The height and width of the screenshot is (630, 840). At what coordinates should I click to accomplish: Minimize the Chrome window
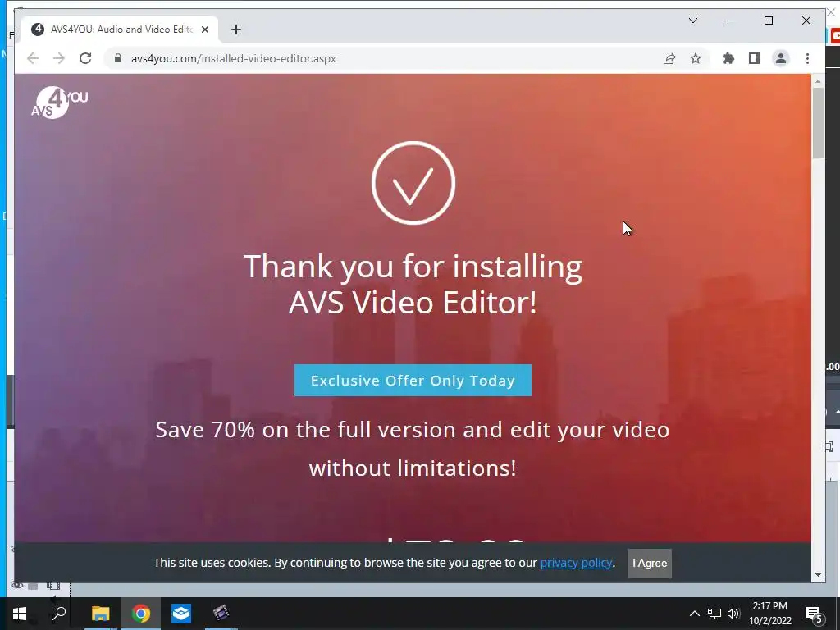(731, 21)
